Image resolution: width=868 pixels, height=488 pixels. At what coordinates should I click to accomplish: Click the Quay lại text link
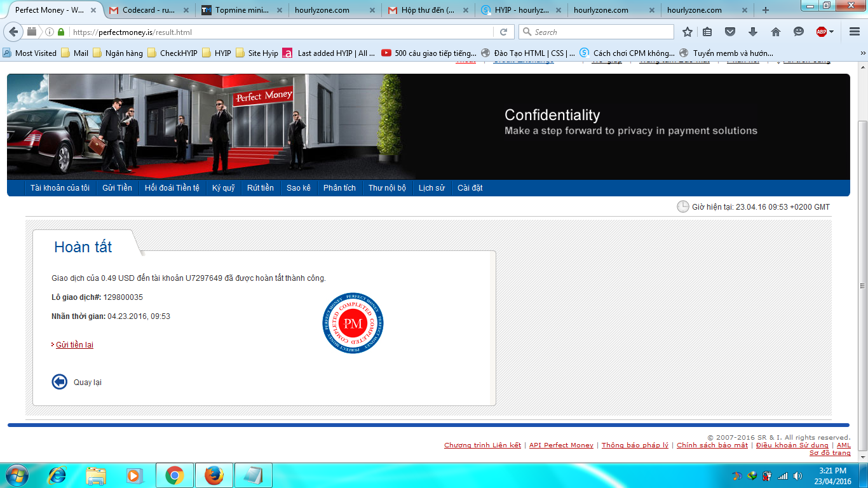click(88, 383)
